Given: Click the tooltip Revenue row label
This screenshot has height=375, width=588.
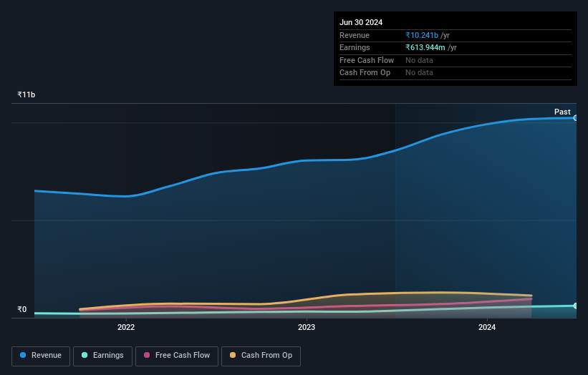Looking at the screenshot, I should point(355,35).
